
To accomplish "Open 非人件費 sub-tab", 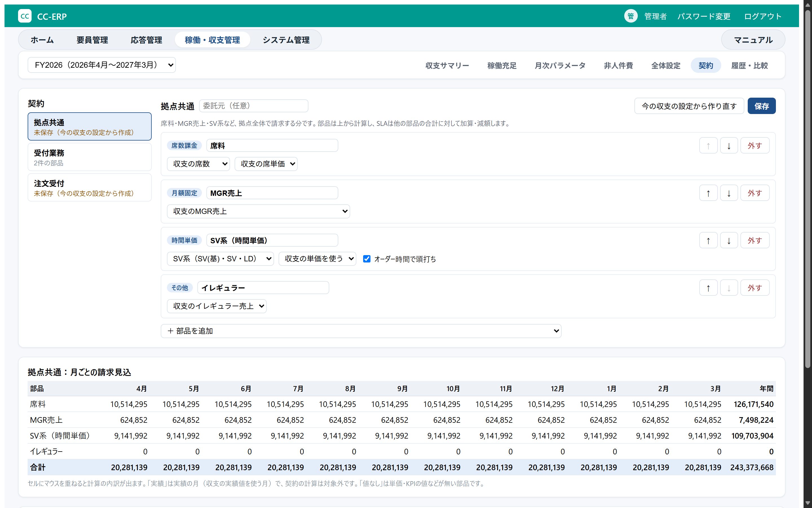I will click(618, 65).
